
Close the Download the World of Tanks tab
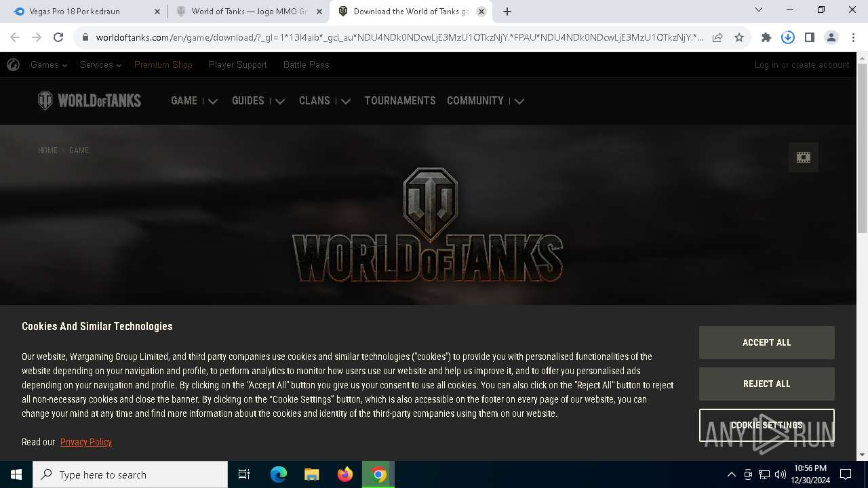point(481,12)
